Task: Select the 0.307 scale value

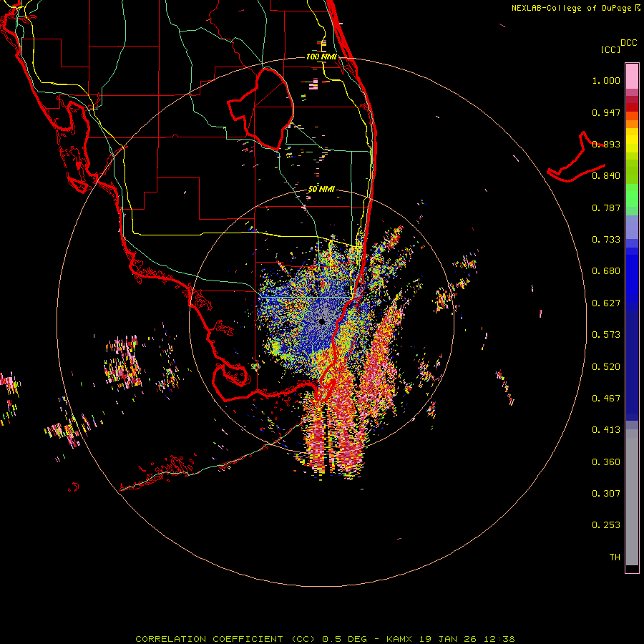Action: [606, 494]
